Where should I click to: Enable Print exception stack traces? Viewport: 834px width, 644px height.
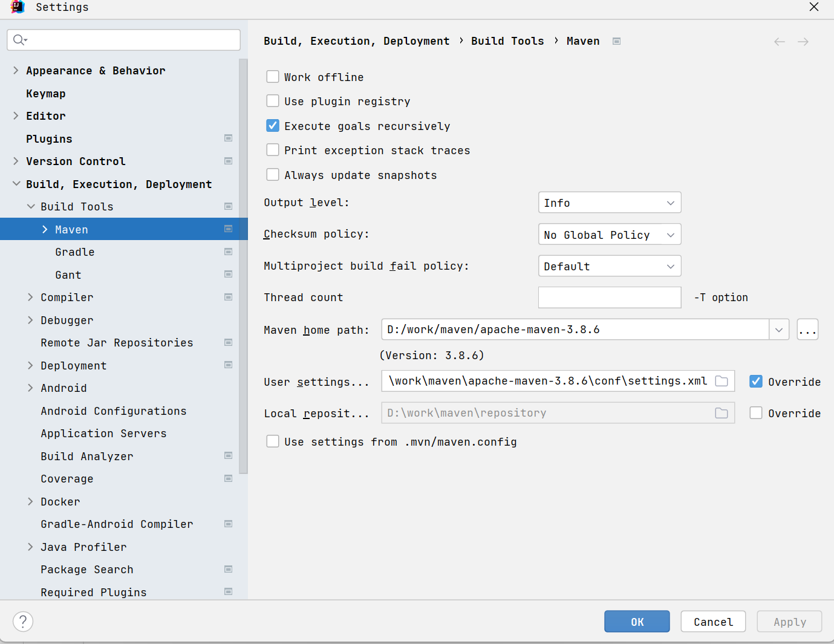click(x=273, y=150)
